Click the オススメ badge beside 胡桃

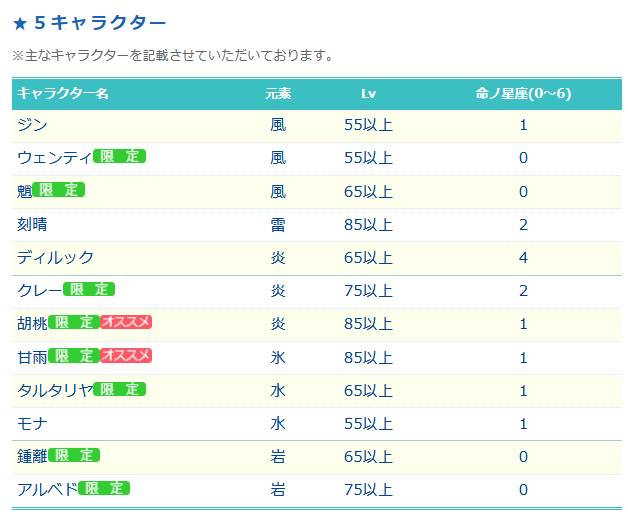(x=126, y=322)
